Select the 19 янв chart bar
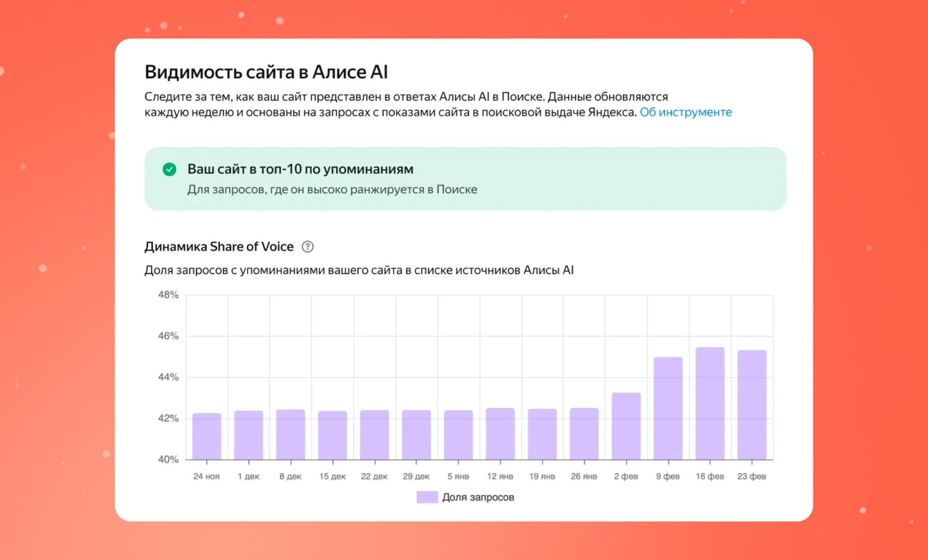The width and height of the screenshot is (928, 560). [x=542, y=434]
